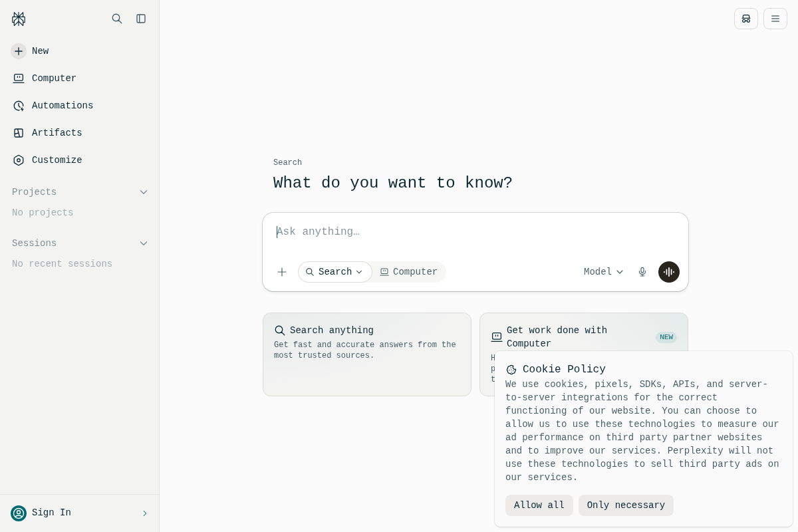The width and height of the screenshot is (798, 532).
Task: Click Only necessary cookies button
Action: tap(626, 505)
